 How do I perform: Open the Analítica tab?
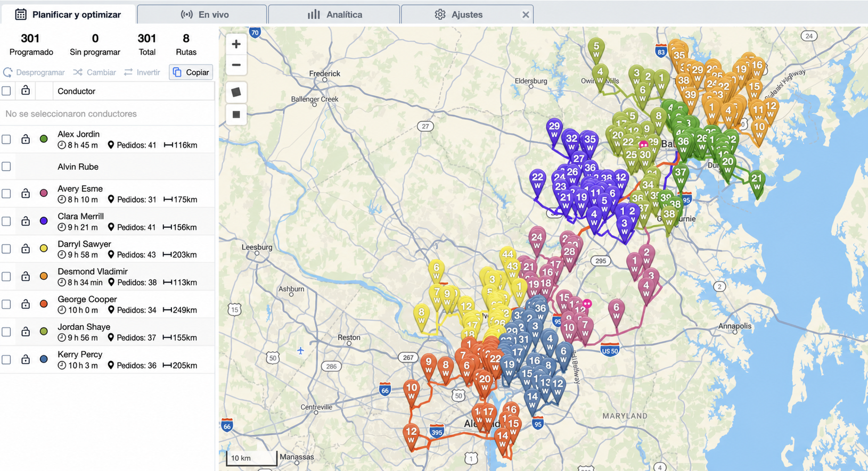(334, 14)
